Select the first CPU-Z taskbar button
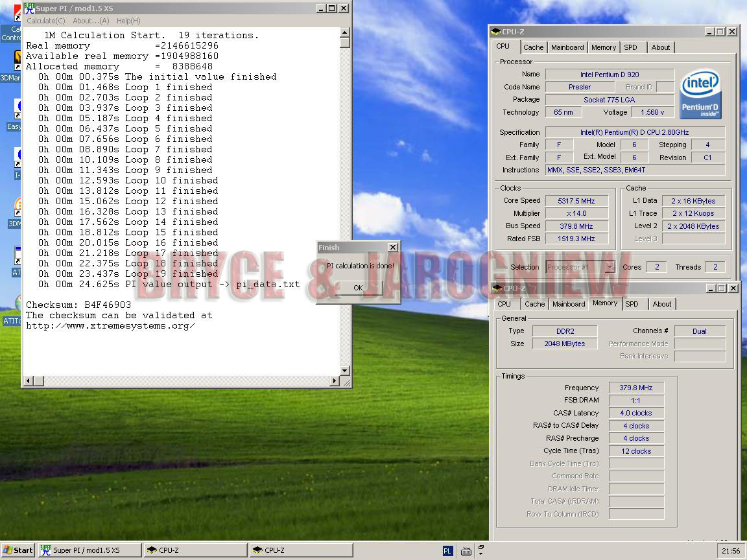Image resolution: width=747 pixels, height=560 pixels. [x=196, y=550]
